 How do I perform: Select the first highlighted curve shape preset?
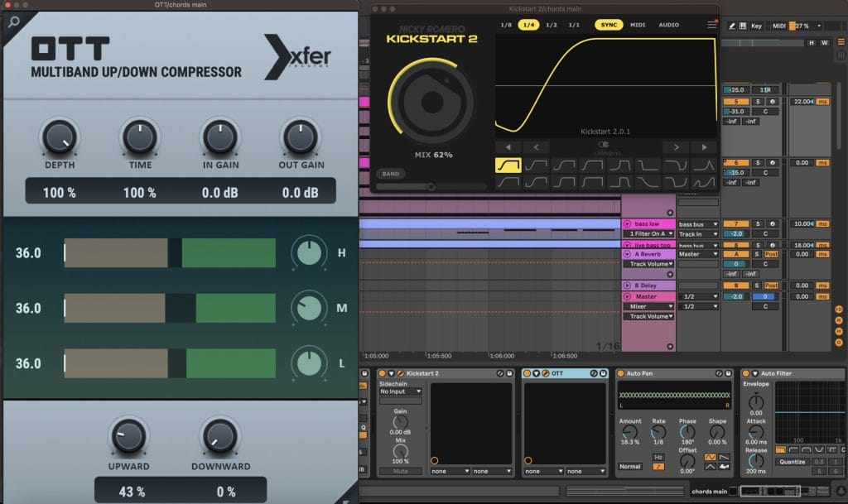click(507, 166)
